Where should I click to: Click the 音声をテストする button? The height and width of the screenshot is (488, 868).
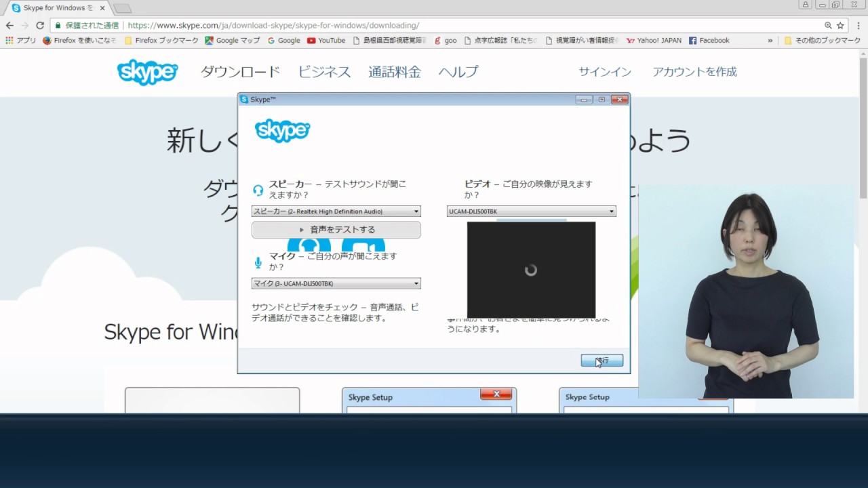click(x=336, y=230)
